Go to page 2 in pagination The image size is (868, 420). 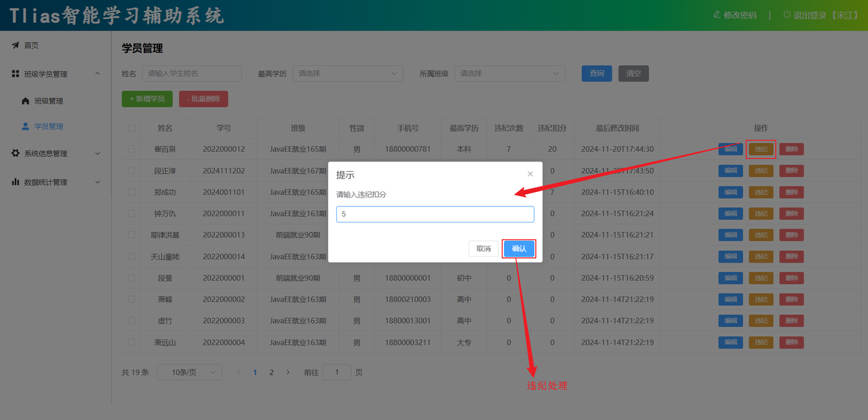point(271,373)
